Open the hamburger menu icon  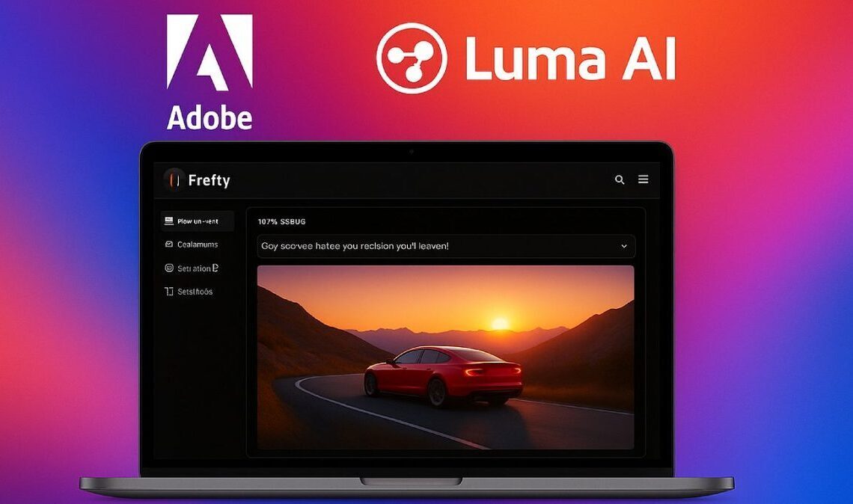pyautogui.click(x=643, y=179)
